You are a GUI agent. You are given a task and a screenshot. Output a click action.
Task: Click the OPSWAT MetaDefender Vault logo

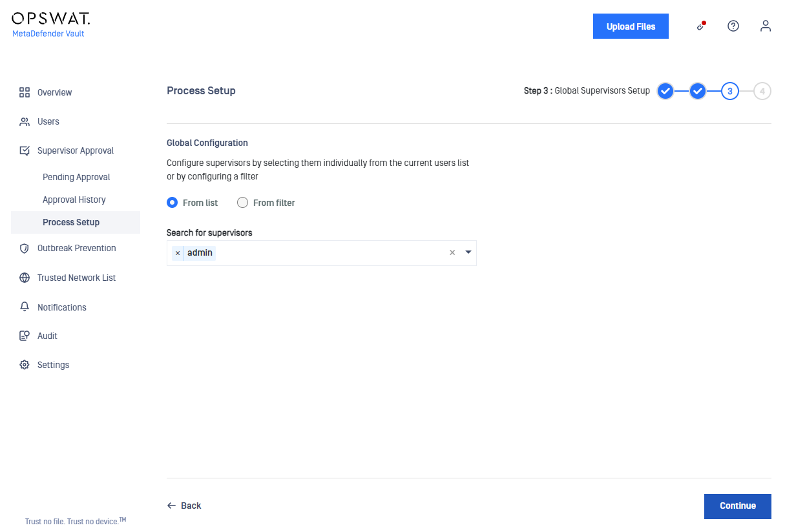(50, 25)
